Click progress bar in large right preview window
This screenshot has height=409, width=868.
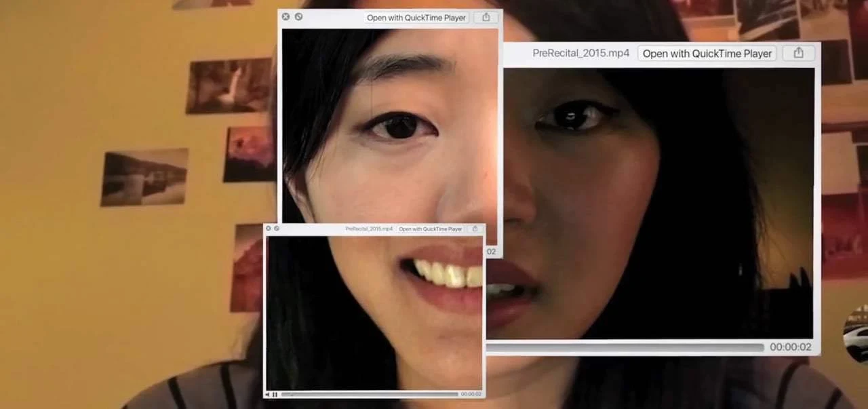click(x=624, y=347)
